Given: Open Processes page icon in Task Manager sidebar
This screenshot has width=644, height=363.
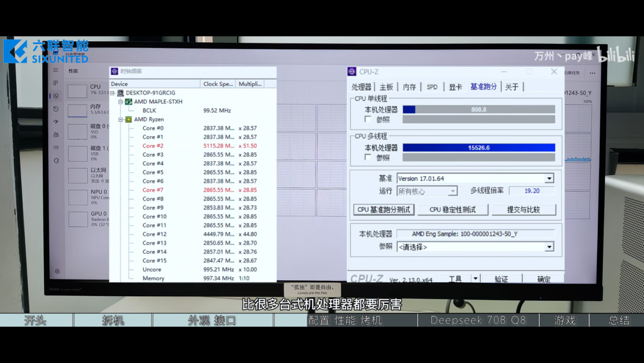Looking at the screenshot, I should (56, 83).
